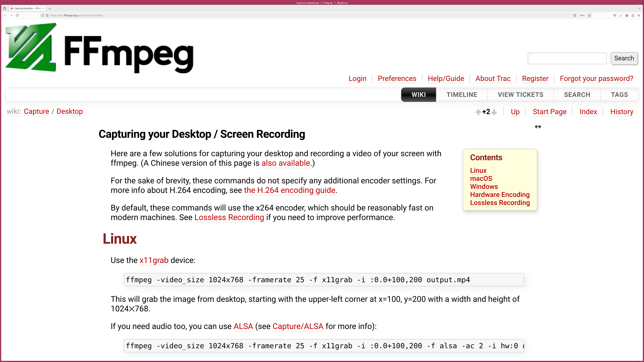Open the hamburger application menu
Screen dimensions: 644x362
[x=639, y=15]
